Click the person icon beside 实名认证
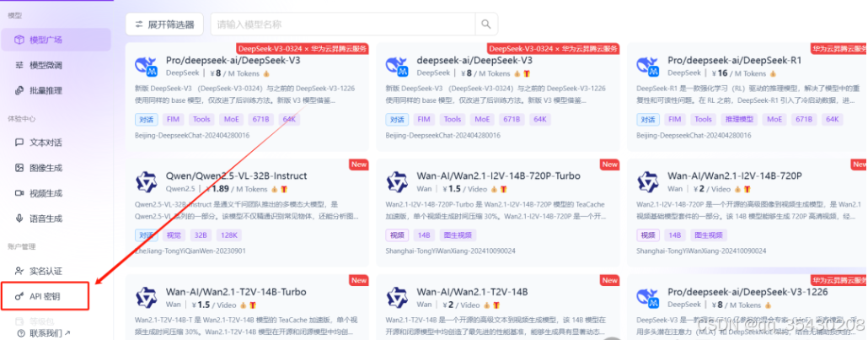Viewport: 868px width, 340px height. click(x=19, y=271)
